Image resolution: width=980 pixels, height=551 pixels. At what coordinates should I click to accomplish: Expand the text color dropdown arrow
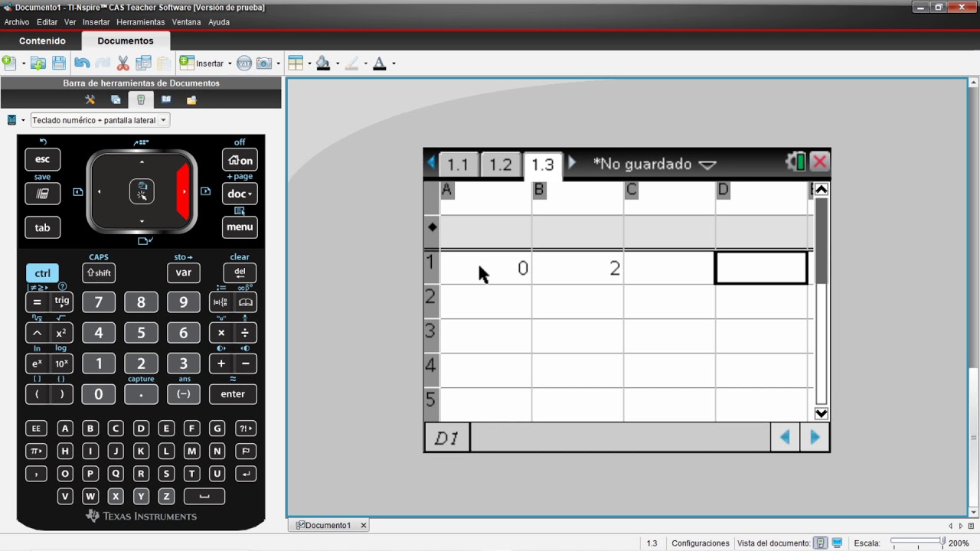coord(394,64)
